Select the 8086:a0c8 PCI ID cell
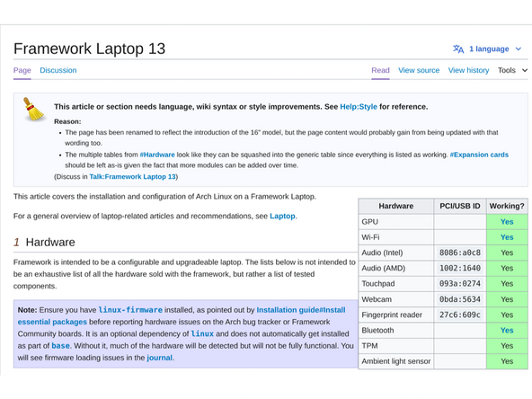 click(x=460, y=253)
